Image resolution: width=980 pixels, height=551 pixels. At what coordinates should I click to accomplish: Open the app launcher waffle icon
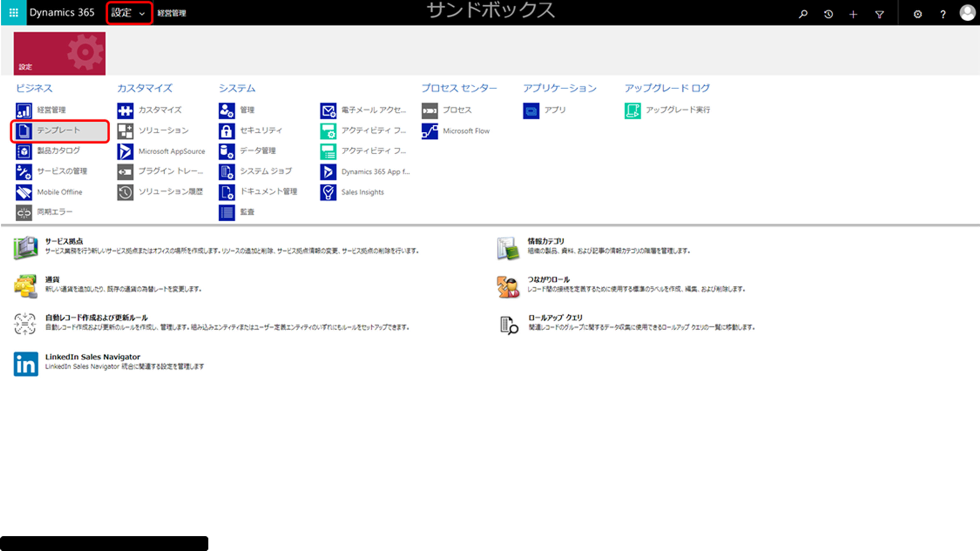(14, 13)
